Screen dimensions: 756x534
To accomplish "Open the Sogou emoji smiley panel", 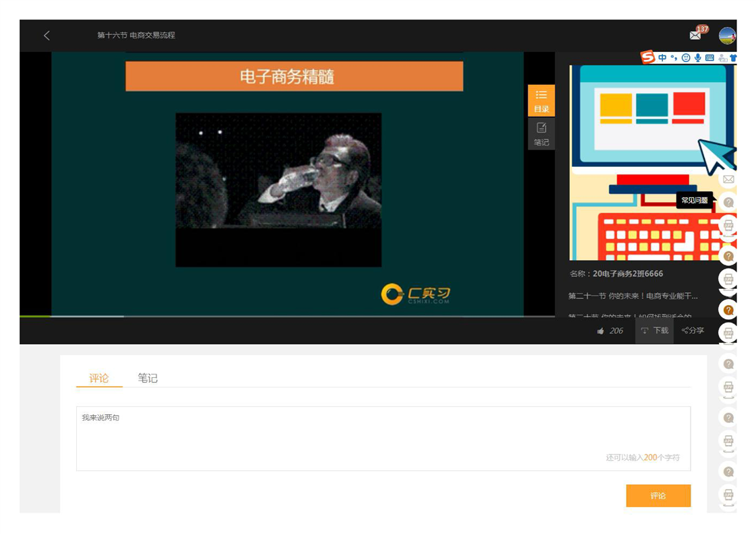I will 686,58.
